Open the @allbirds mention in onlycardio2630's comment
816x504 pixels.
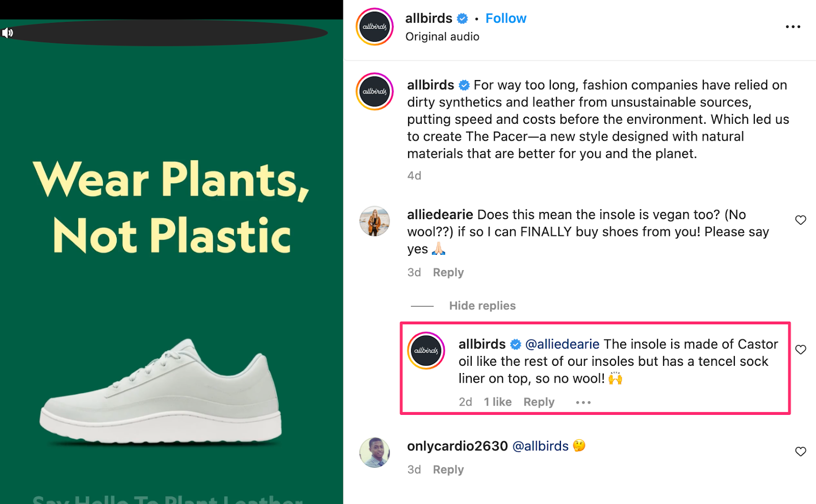point(540,445)
